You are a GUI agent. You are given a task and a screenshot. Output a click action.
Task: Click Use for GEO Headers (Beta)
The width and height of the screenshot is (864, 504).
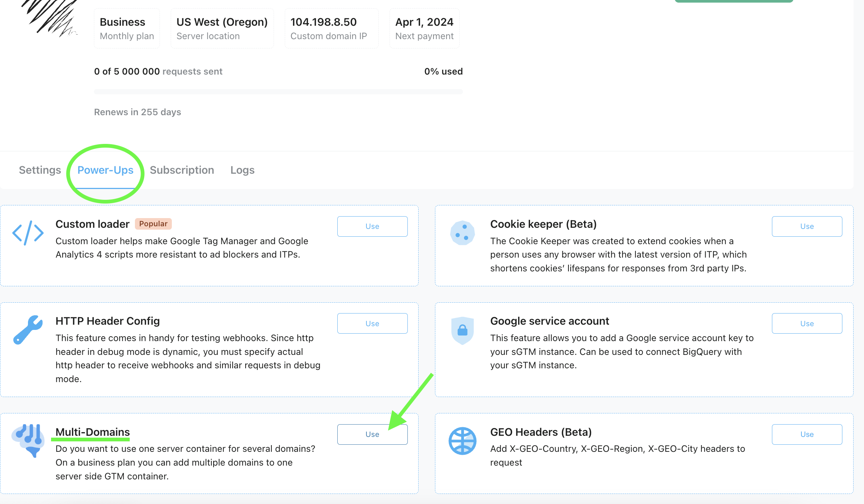[x=807, y=434]
